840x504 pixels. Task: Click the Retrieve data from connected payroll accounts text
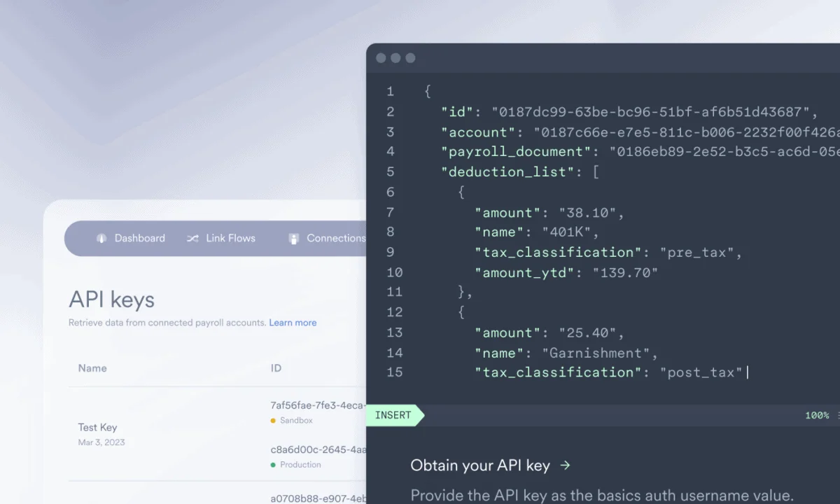[x=167, y=323]
